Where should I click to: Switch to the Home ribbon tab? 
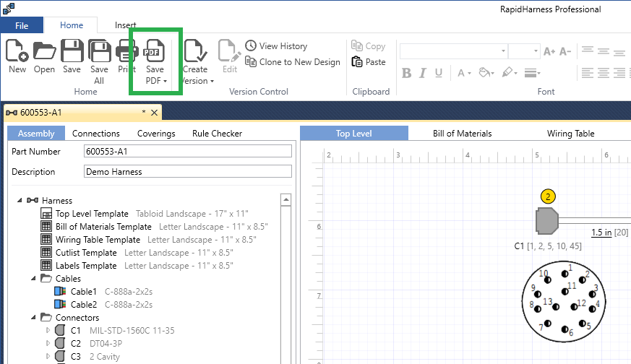(72, 25)
